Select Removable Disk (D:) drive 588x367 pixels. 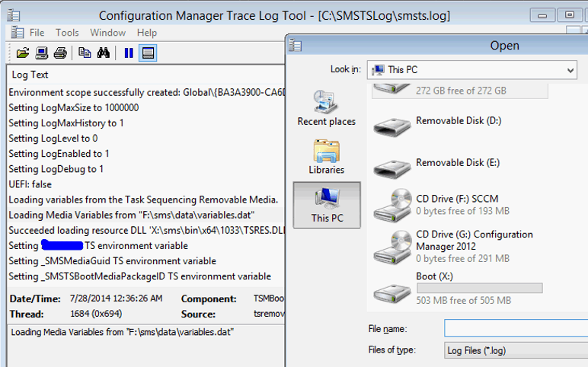(x=438, y=127)
